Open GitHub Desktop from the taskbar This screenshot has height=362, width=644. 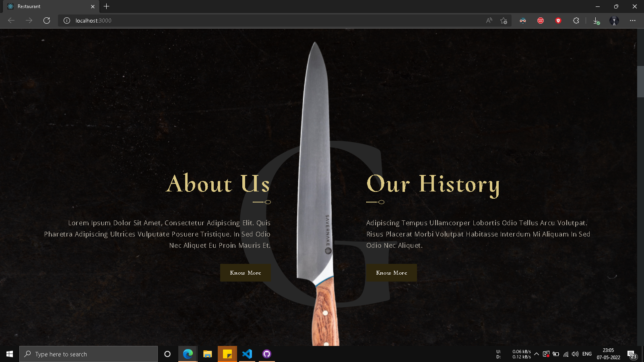pyautogui.click(x=267, y=354)
